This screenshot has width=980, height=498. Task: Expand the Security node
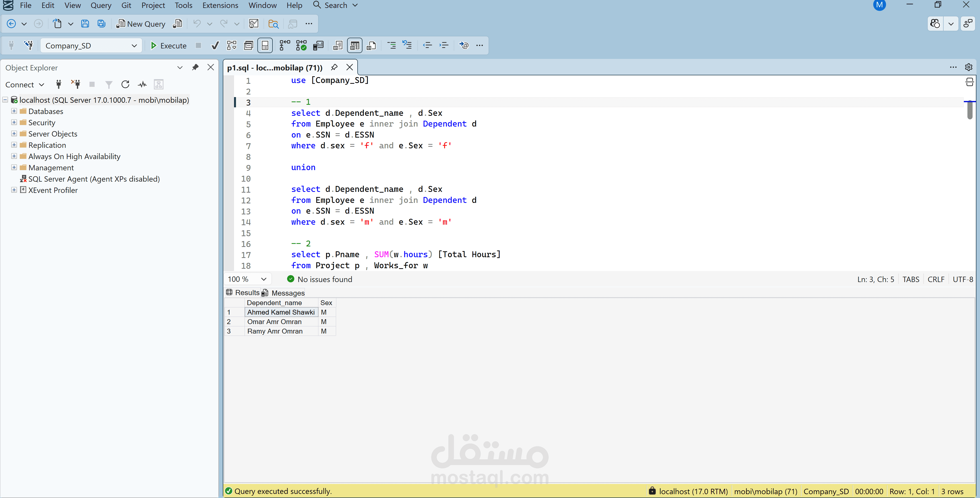coord(14,122)
